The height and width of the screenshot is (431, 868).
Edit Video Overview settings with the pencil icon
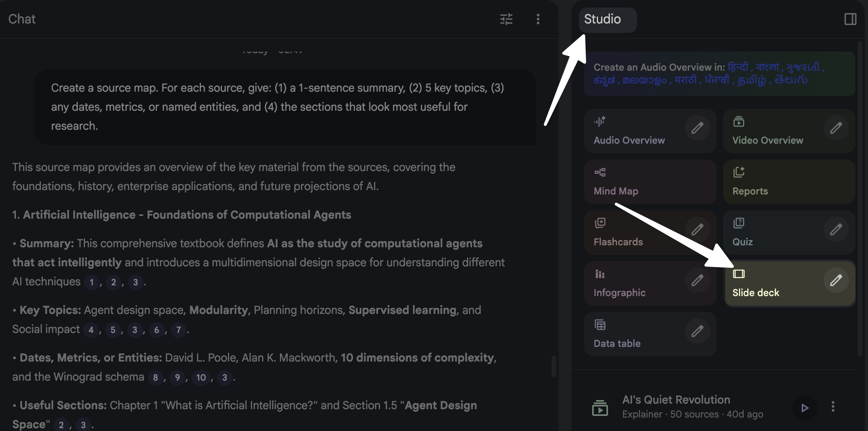point(836,128)
